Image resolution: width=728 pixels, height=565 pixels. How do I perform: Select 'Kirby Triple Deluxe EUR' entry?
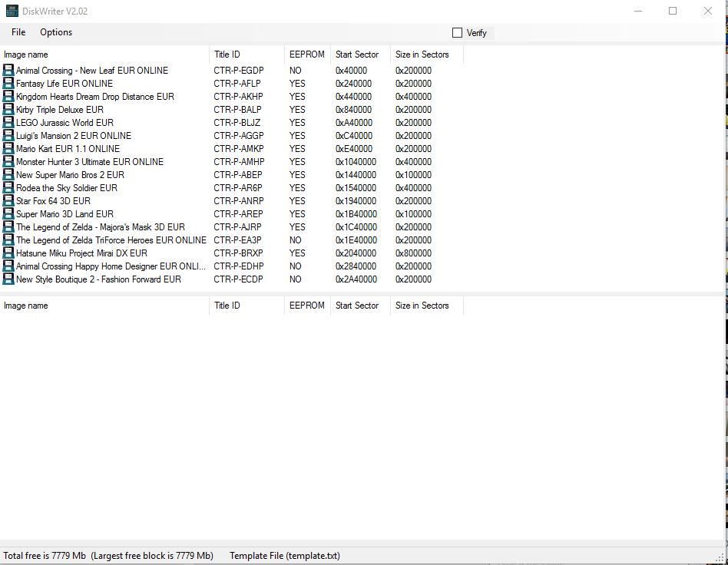pos(60,109)
